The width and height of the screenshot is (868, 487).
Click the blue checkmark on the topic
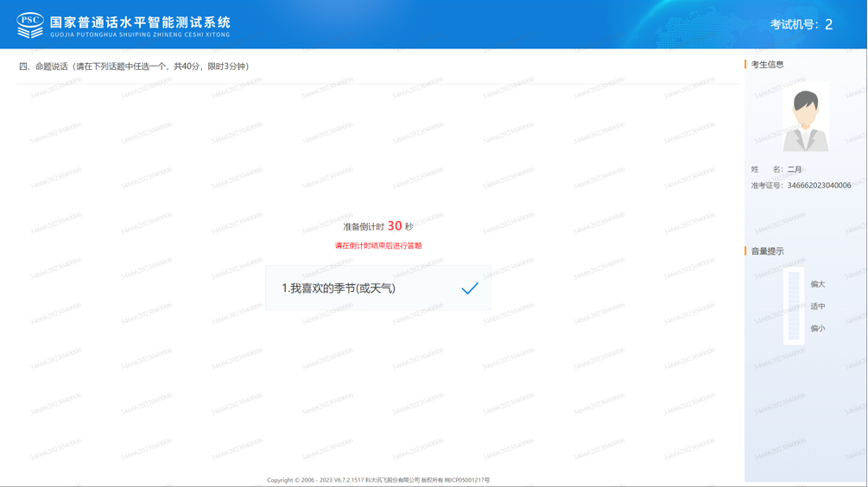470,288
